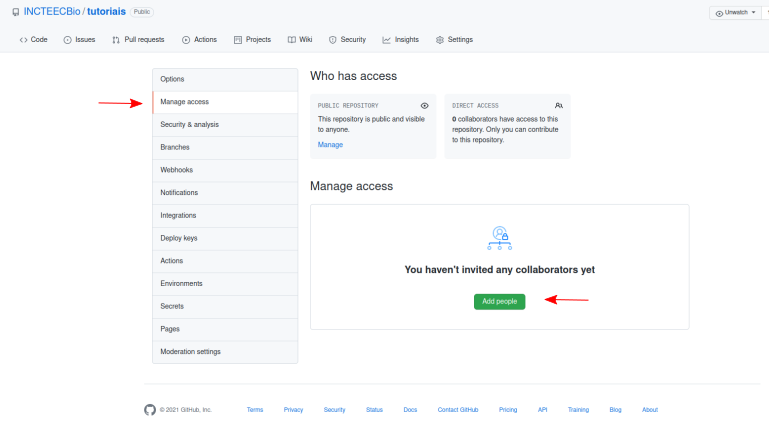
Task: Open the Pull requests tab
Action: (138, 40)
